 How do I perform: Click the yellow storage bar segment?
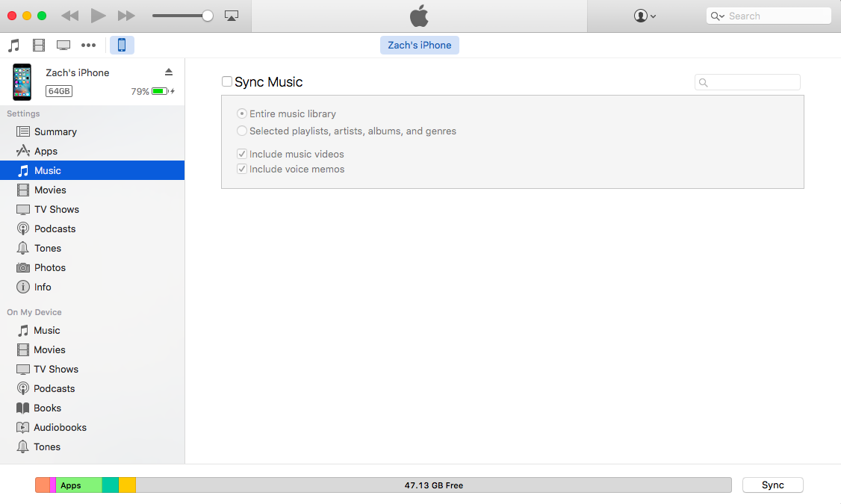127,485
